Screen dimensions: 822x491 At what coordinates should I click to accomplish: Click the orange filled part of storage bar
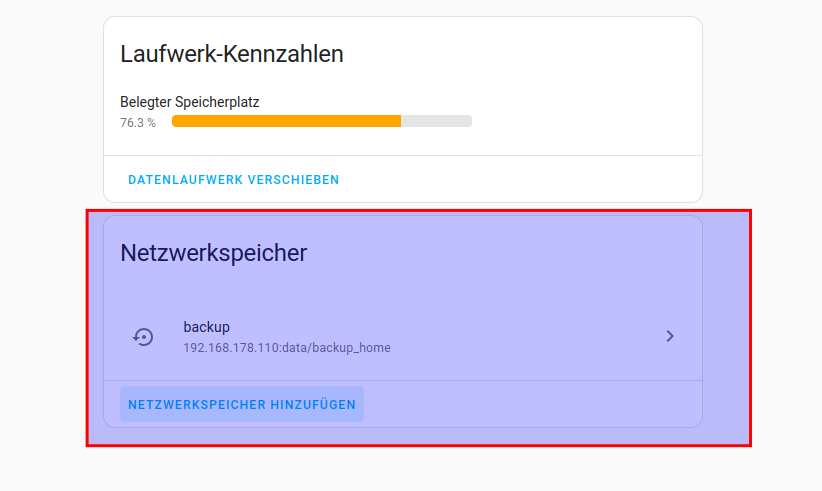coord(286,121)
